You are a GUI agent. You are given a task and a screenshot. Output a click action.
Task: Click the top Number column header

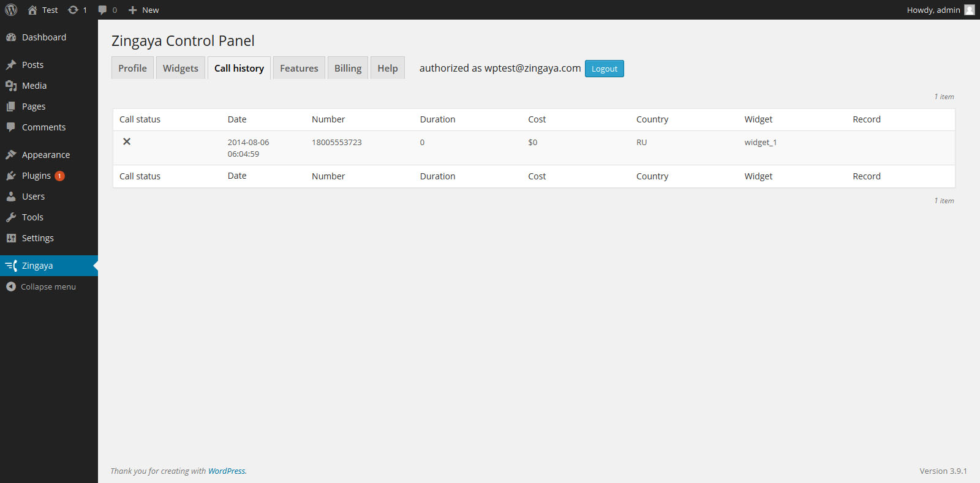[328, 119]
